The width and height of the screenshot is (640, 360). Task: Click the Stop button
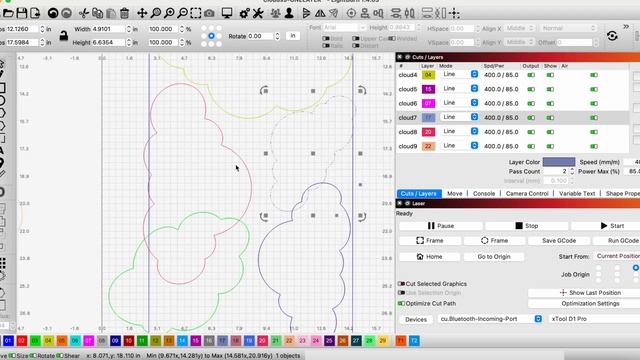coord(527,226)
